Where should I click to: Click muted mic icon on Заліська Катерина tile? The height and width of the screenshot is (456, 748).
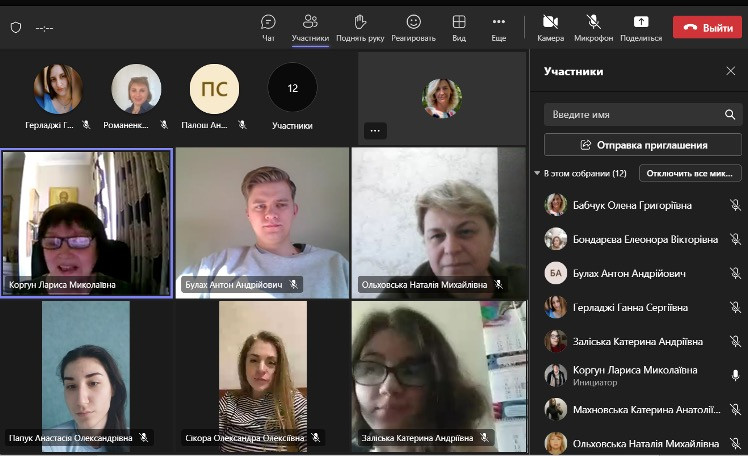pos(484,437)
